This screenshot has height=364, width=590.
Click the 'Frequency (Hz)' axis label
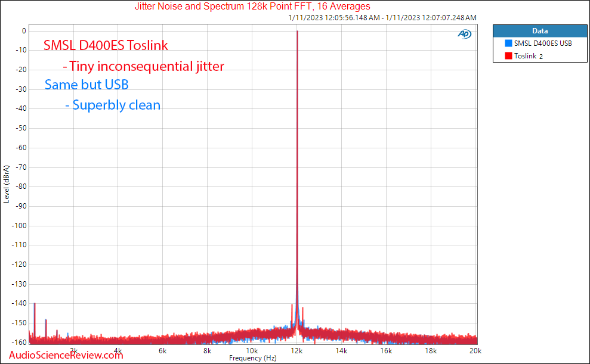click(253, 358)
